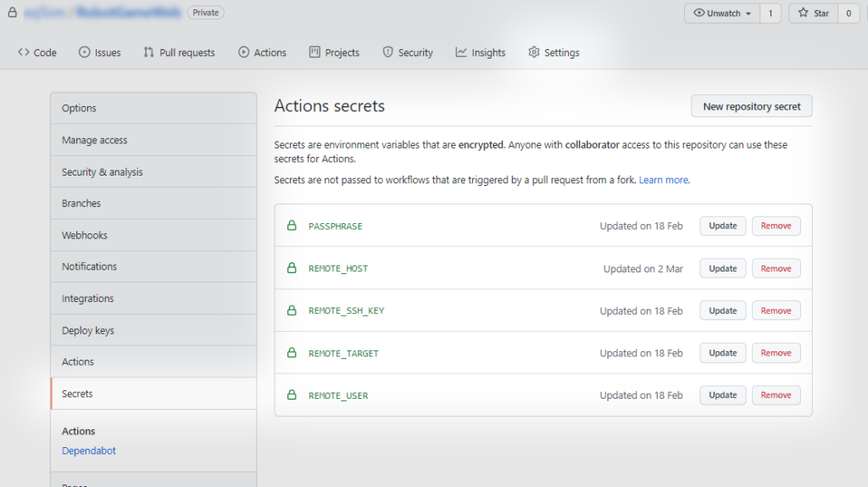Open Deploy keys in settings sidebar

[87, 330]
